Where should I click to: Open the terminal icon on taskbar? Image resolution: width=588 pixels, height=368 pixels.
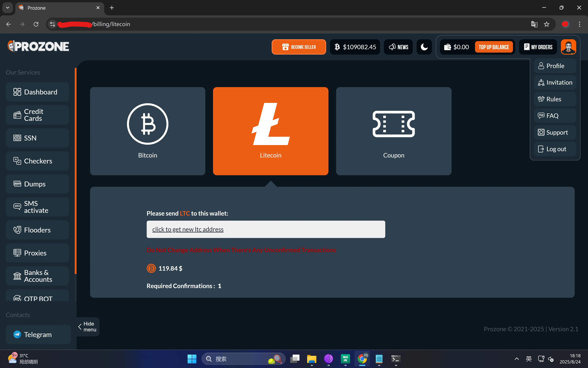click(396, 359)
